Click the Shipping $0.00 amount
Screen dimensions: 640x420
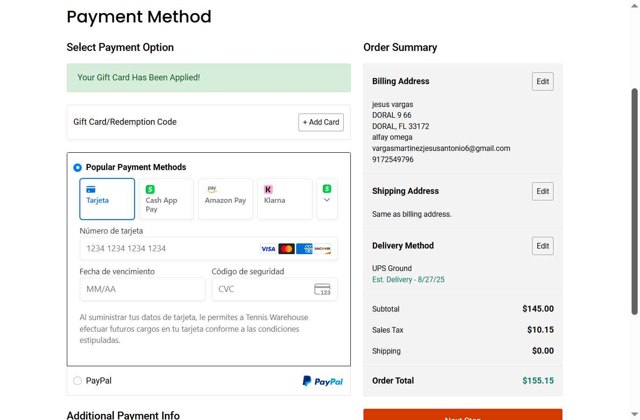pos(543,351)
